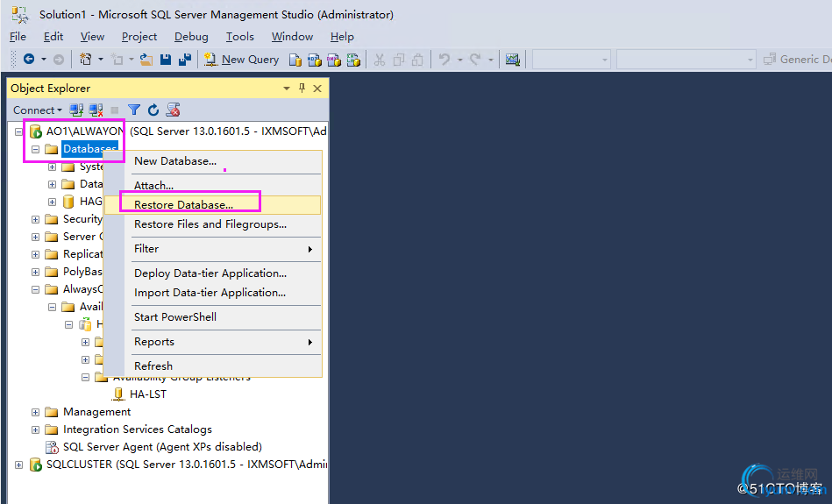This screenshot has height=504, width=832.
Task: Toggle the Object Explorer auto-hide pin
Action: [x=302, y=88]
